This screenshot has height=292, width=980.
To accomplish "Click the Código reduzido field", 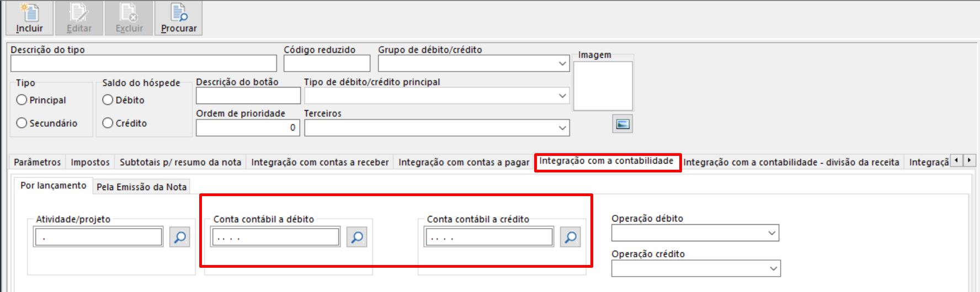I will (x=327, y=63).
